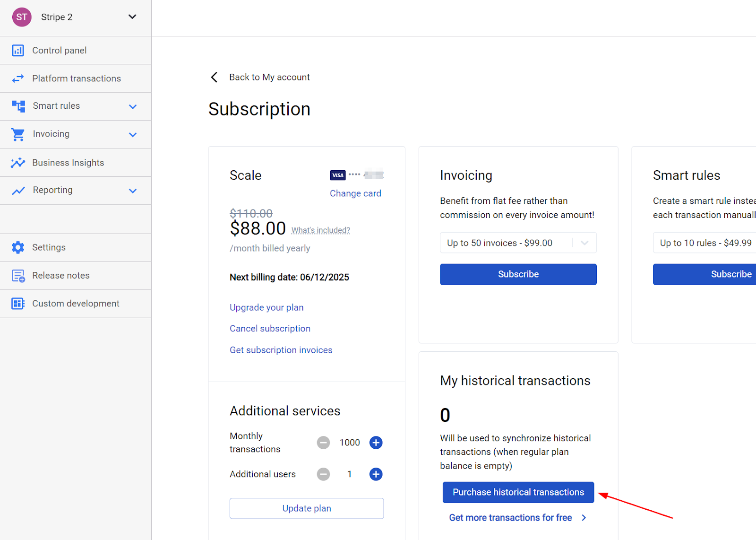The height and width of the screenshot is (540, 756).
Task: Click the back arrow chevron icon
Action: tap(214, 77)
